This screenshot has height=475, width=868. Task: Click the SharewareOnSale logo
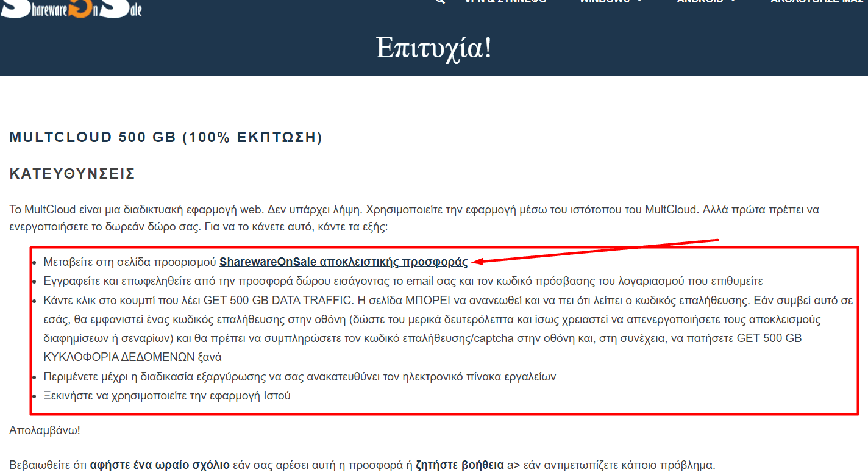71,8
